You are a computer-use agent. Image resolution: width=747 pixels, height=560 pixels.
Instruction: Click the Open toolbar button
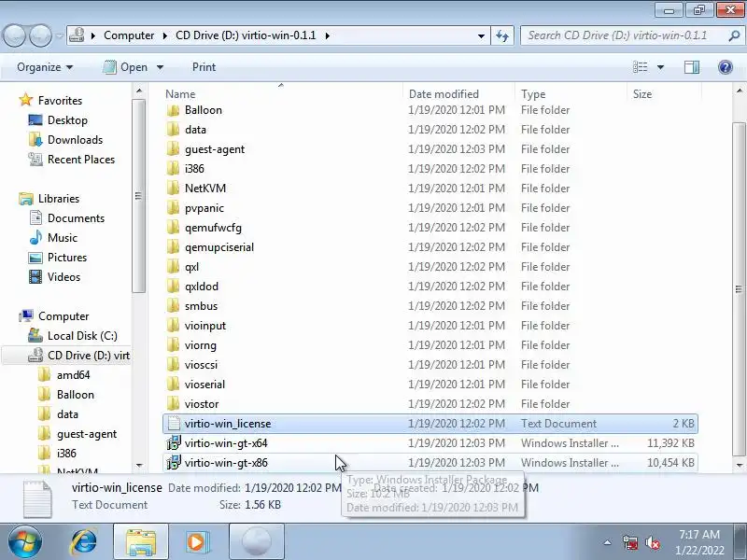(126, 67)
